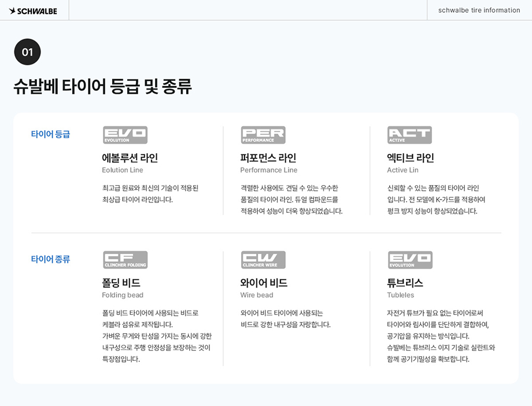Click the 폴딩 비드 heading
This screenshot has height=406, width=532.
[x=121, y=283]
